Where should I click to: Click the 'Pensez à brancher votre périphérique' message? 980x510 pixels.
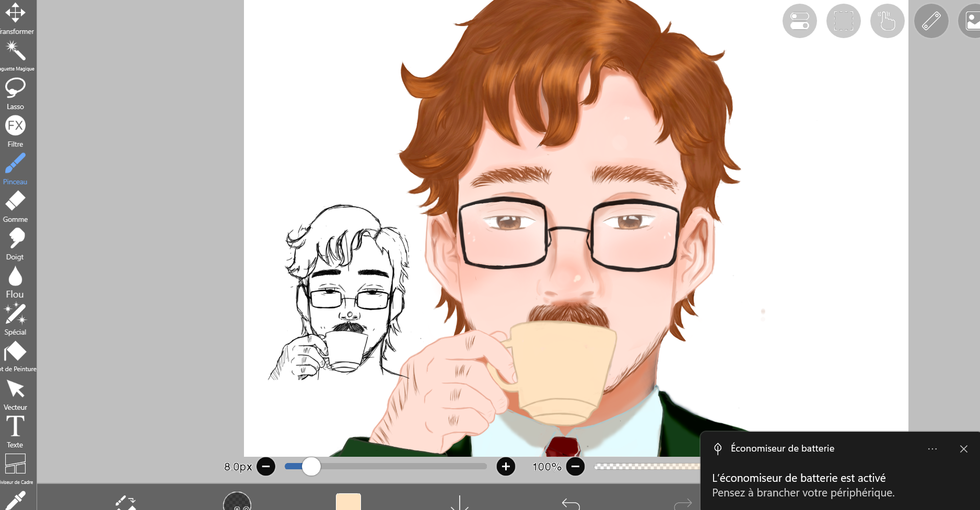pyautogui.click(x=803, y=493)
